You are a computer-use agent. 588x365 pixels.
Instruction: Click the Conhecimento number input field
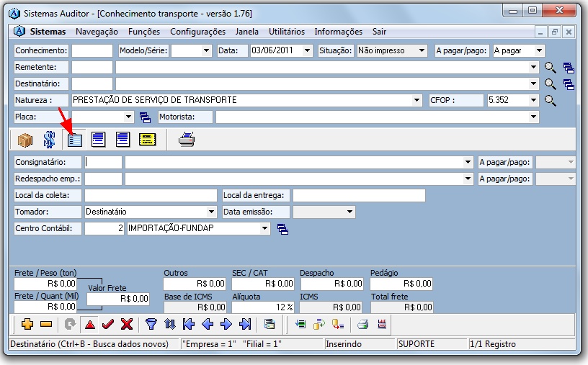[92, 51]
